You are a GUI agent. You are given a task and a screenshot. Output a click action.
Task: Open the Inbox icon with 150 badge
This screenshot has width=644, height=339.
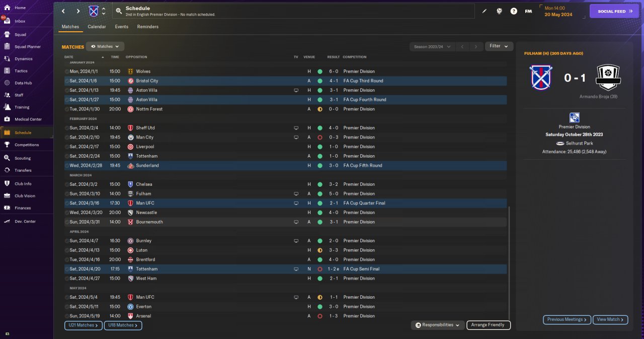pyautogui.click(x=7, y=21)
